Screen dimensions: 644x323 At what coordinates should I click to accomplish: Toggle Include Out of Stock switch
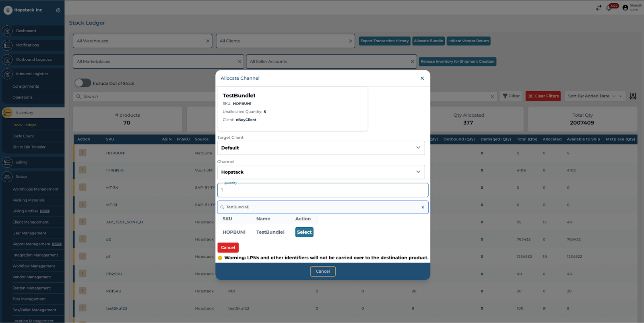click(x=83, y=83)
